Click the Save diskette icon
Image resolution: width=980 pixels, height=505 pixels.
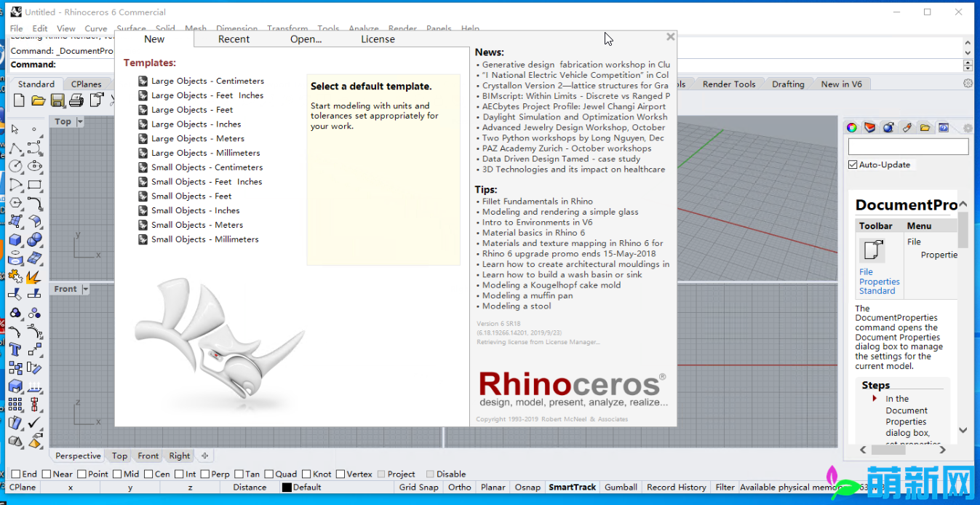[57, 100]
